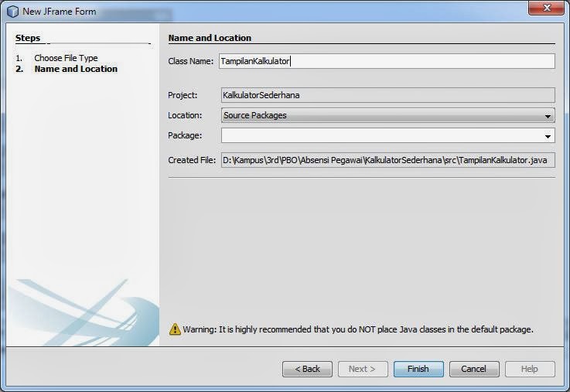Click the Created File path field
570x392 pixels.
coord(388,160)
